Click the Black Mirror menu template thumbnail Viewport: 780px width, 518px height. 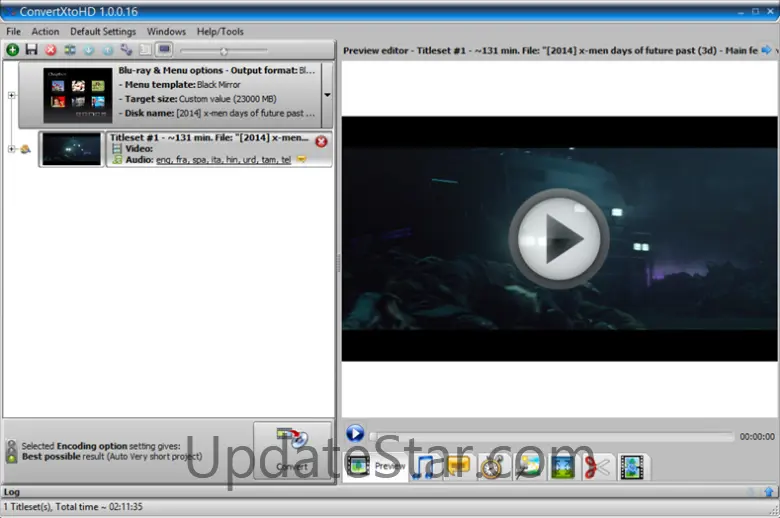pyautogui.click(x=78, y=96)
